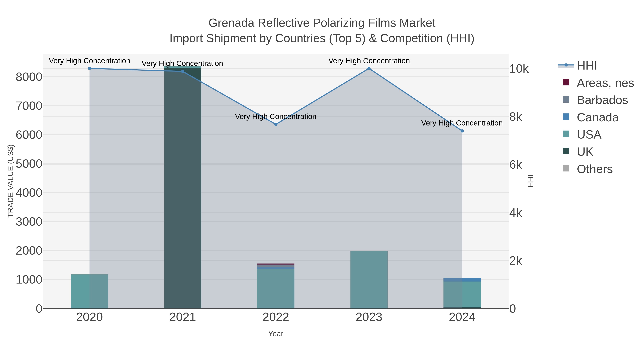Toggle the HHI legend entry
Screen dimensions: 644x362
(577, 66)
